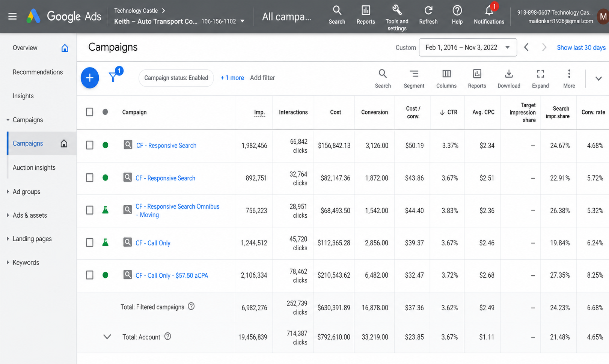Open Auction insights in sidebar
Viewport: 609px width, 364px height.
point(34,167)
